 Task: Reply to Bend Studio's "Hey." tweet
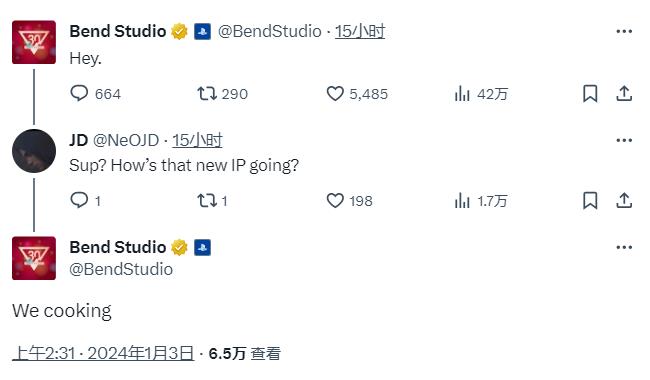pos(79,94)
